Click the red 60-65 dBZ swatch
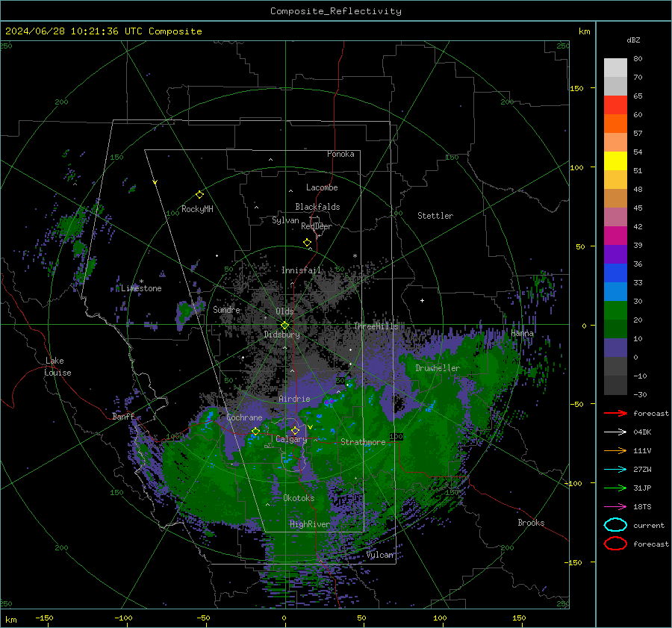This screenshot has height=628, width=672. [615, 105]
